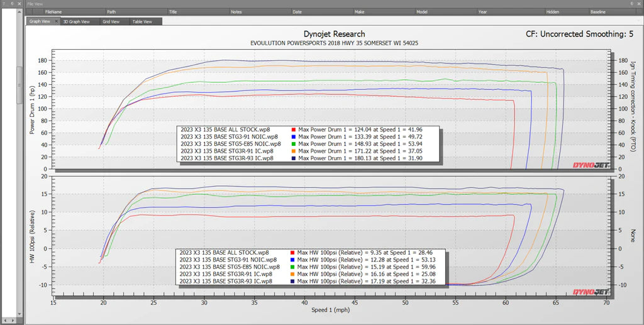Click the Baseline column header

coord(598,12)
